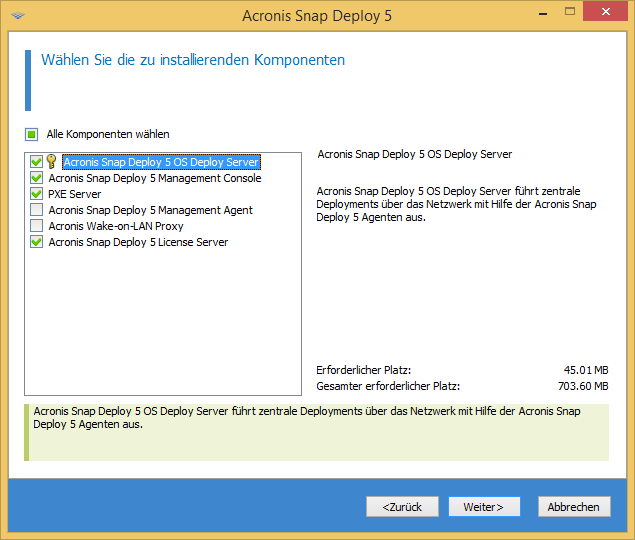The width and height of the screenshot is (635, 540).
Task: Click the 'Erforderlicher Platz:' label
Action: [x=364, y=370]
